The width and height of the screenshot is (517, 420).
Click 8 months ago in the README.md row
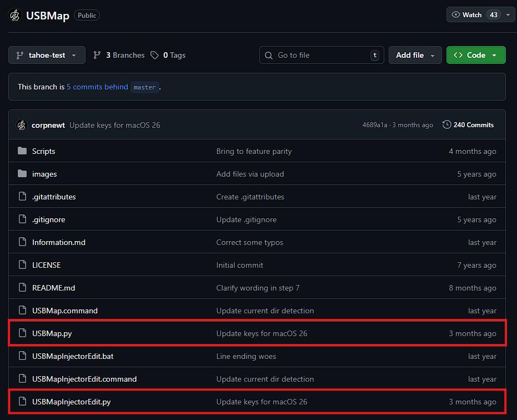click(x=473, y=288)
